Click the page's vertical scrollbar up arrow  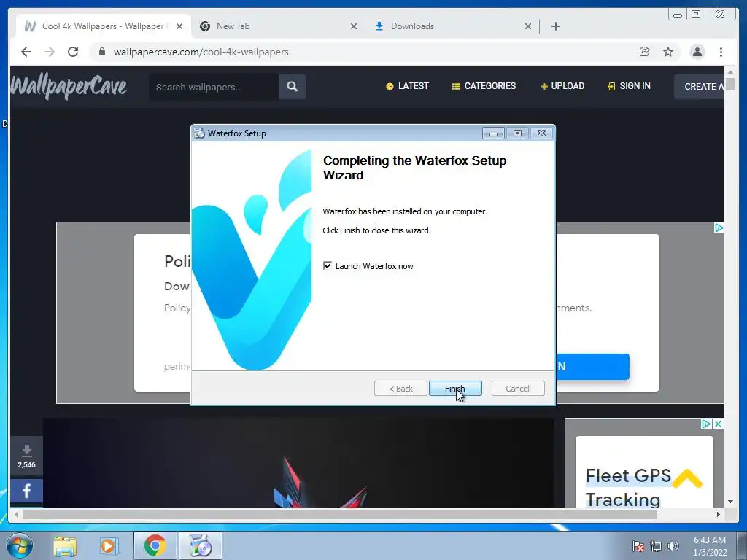[x=730, y=72]
